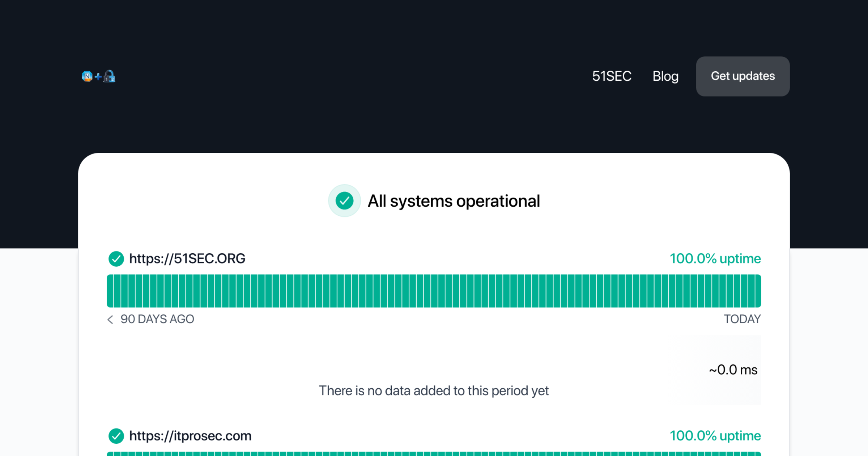
Task: Click the N icon in the top-left branding
Action: point(87,76)
